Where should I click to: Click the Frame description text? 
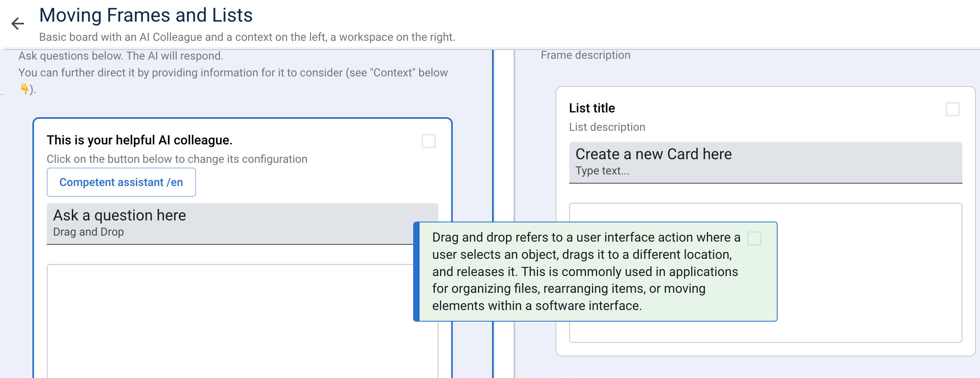tap(585, 55)
